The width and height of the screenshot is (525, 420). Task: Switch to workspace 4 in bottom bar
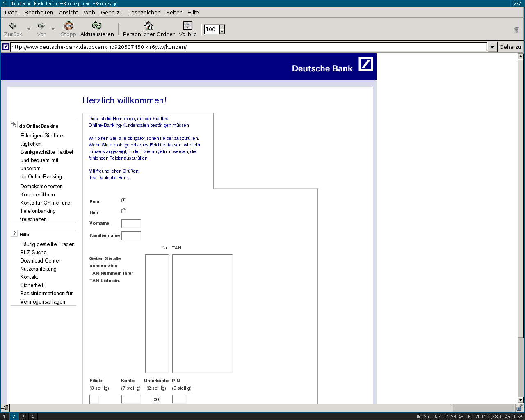tap(32, 416)
